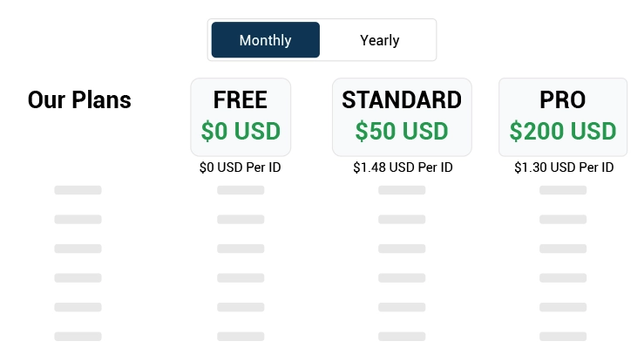Image resolution: width=644 pixels, height=362 pixels.
Task: Click the "$1.30 USD Per ID" text
Action: 563,167
